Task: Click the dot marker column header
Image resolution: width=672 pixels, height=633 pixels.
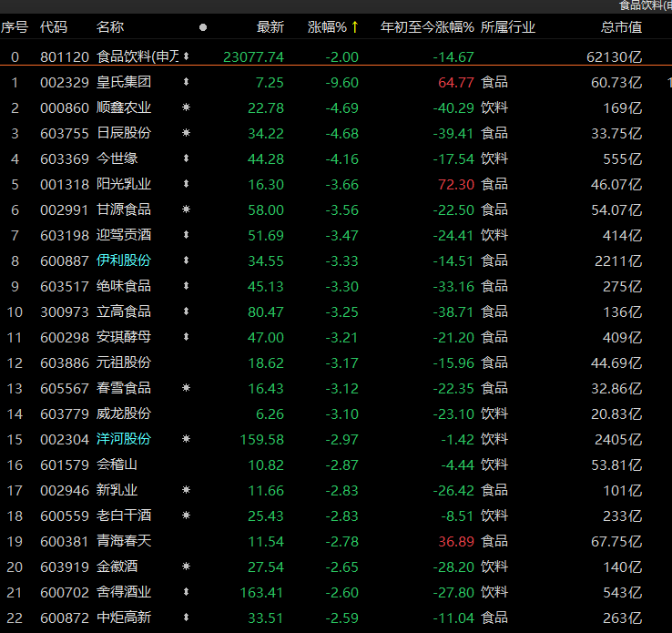Action: coord(202,27)
